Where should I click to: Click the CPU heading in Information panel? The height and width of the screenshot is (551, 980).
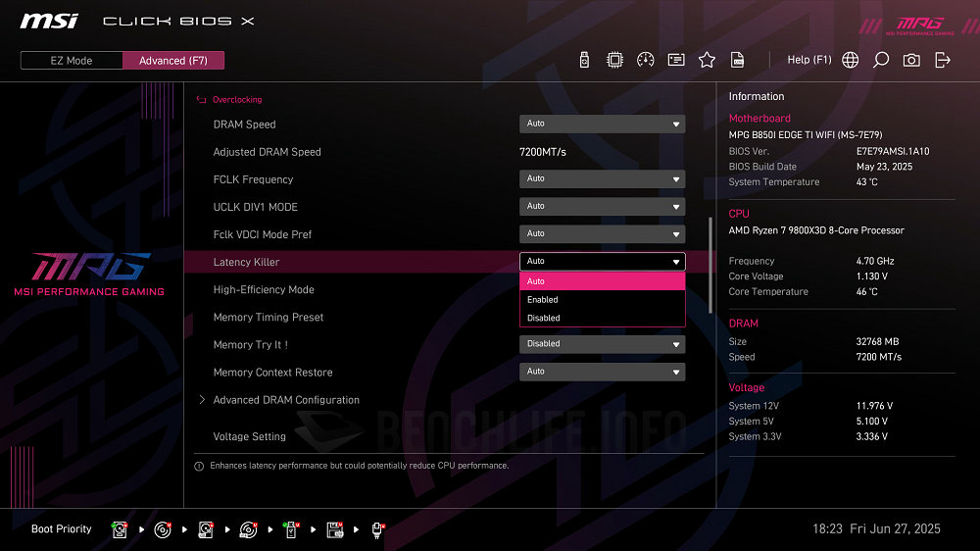[x=739, y=214]
